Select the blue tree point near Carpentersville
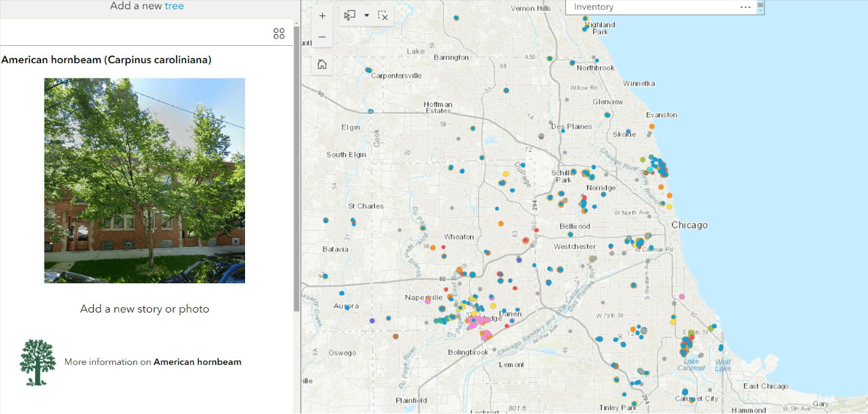Screen dimensions: 868x414 point(369,70)
